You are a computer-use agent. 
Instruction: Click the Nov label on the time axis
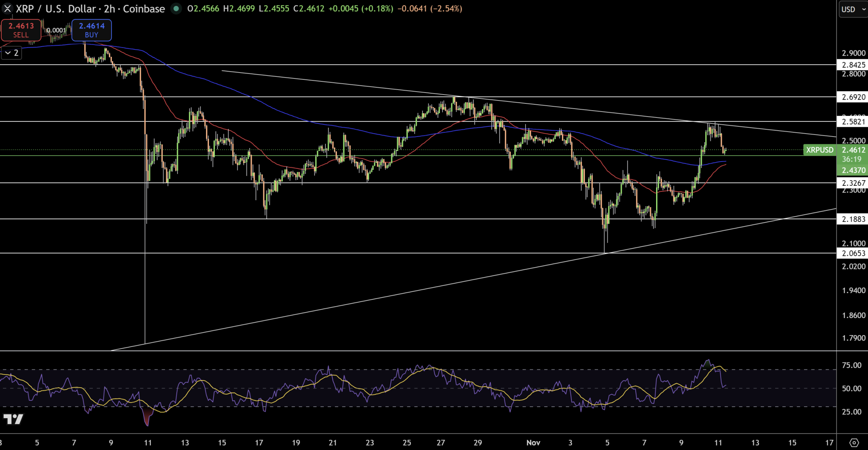[533, 443]
